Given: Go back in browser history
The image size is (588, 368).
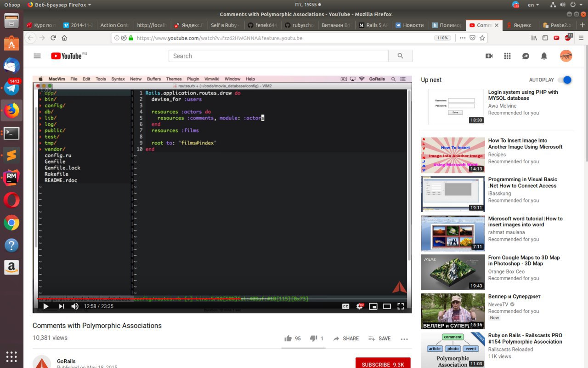Looking at the screenshot, I should click(30, 38).
